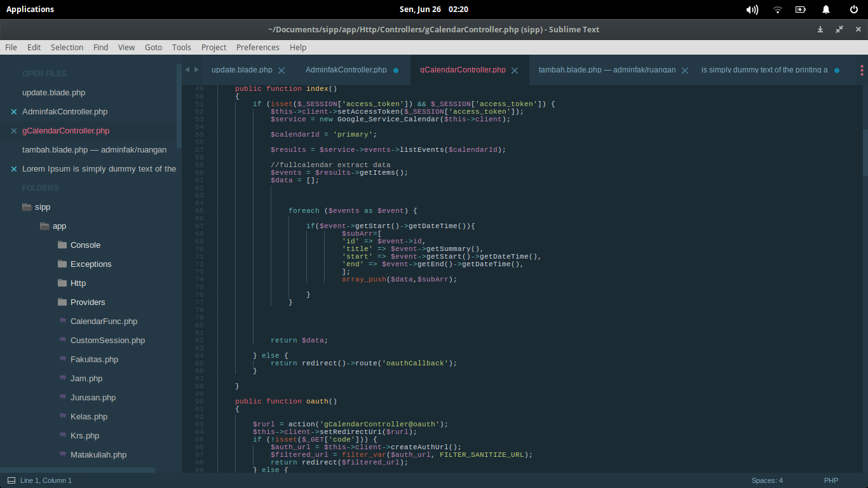Open Jurusan.php from sidebar
Image resolution: width=868 pixels, height=488 pixels.
[x=93, y=398]
